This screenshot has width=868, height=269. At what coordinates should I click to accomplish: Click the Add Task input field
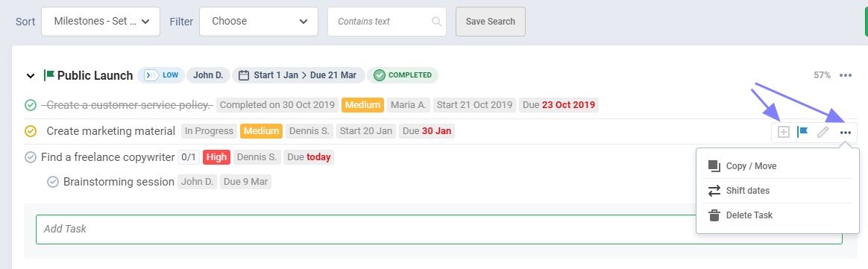click(365, 230)
